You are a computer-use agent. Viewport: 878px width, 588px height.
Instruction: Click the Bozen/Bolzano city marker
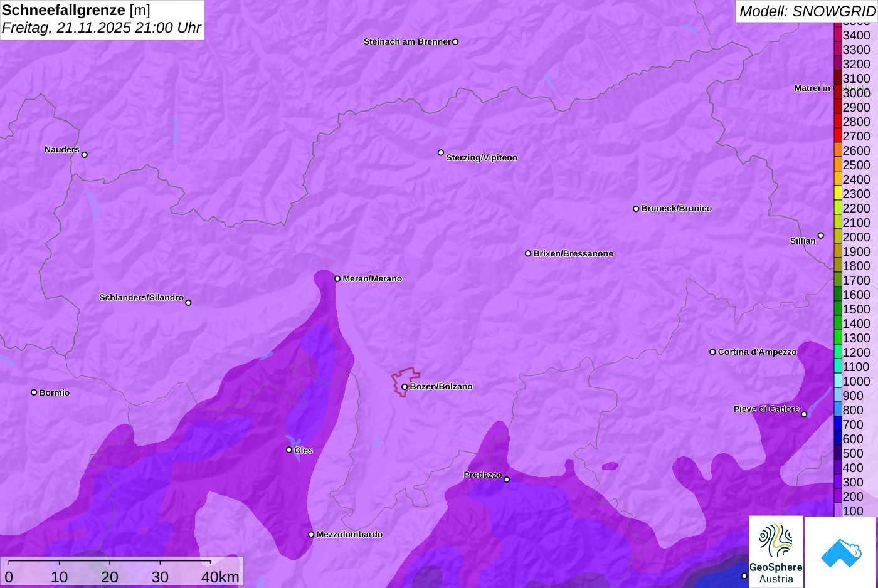[x=405, y=387]
